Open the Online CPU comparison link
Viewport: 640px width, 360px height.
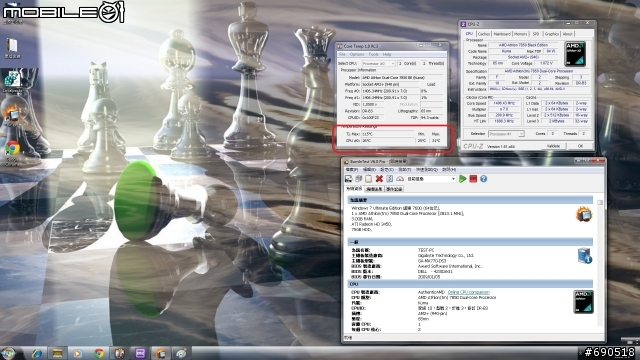[x=469, y=292]
